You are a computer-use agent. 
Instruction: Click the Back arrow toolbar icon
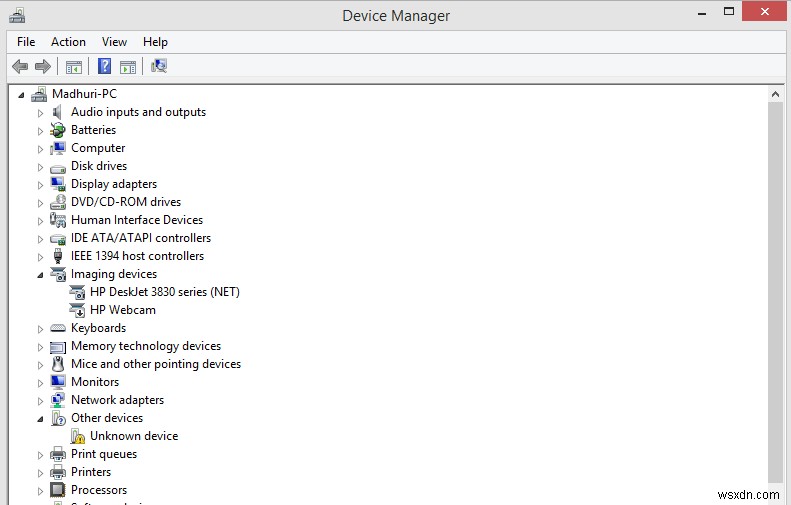tap(20, 67)
